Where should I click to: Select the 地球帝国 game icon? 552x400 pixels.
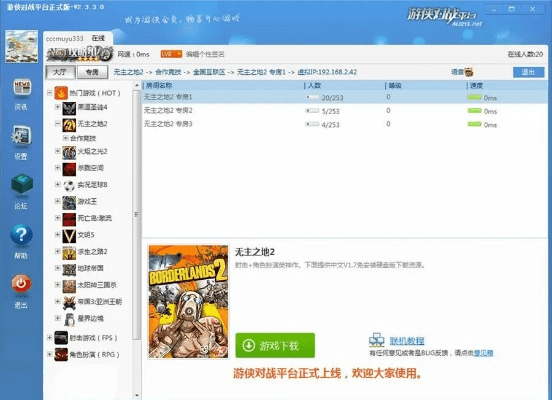[x=69, y=270]
